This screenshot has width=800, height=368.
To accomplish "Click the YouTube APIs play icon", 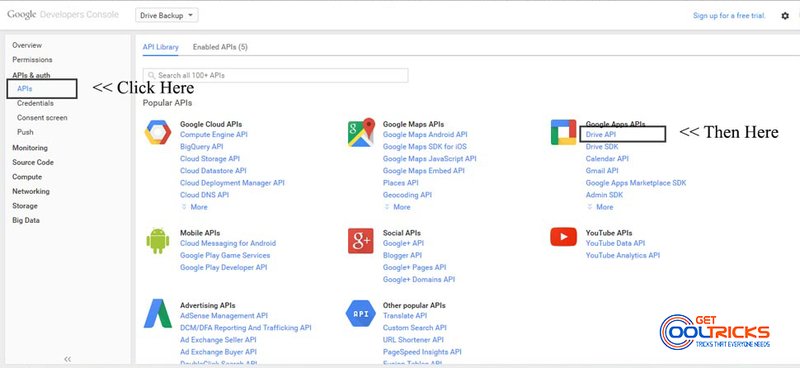I will point(564,237).
